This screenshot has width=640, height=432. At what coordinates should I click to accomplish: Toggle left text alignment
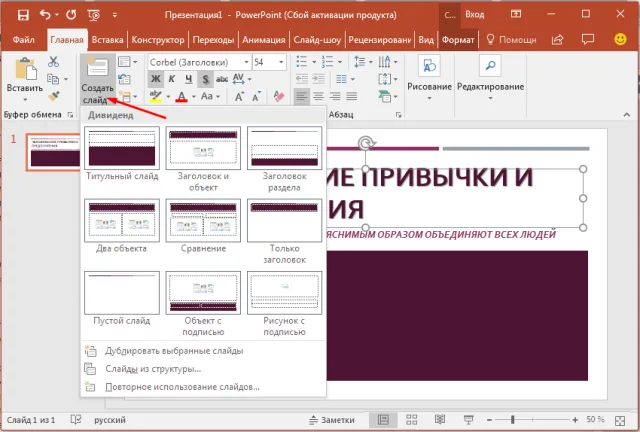click(302, 96)
